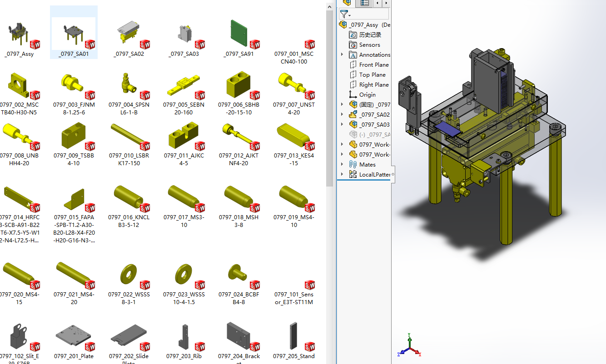Image resolution: width=606 pixels, height=364 pixels.
Task: Select the _0797_SA02 file thumbnail
Action: point(129,34)
